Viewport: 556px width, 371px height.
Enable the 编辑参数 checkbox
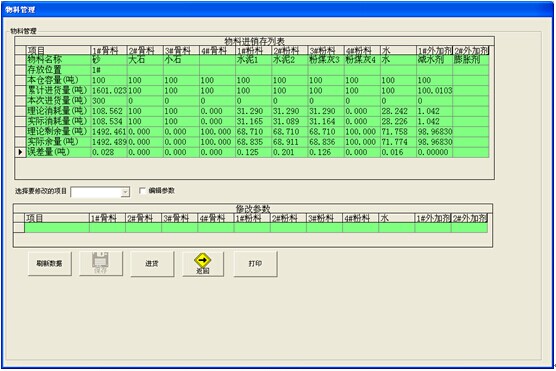pyautogui.click(x=143, y=191)
